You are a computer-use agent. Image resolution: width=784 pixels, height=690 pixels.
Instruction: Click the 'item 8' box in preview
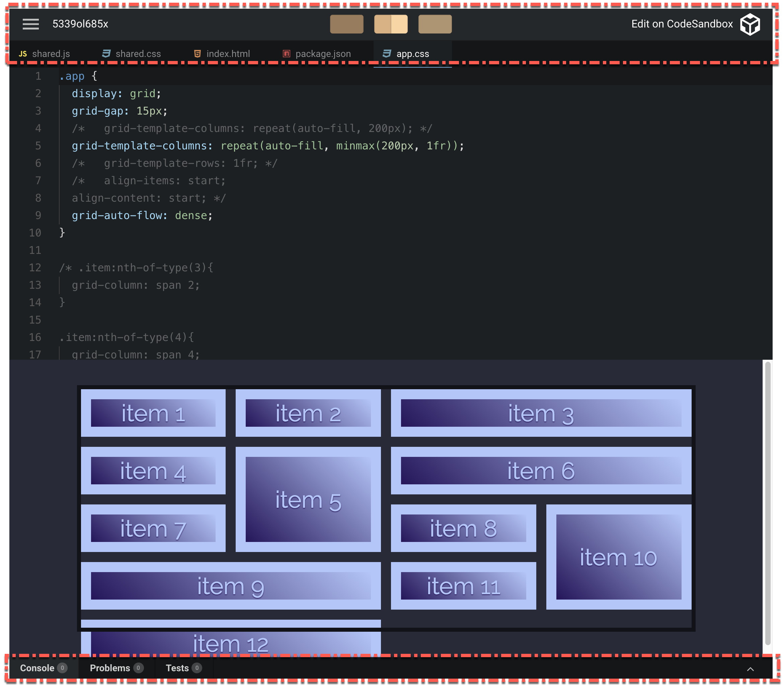click(463, 528)
